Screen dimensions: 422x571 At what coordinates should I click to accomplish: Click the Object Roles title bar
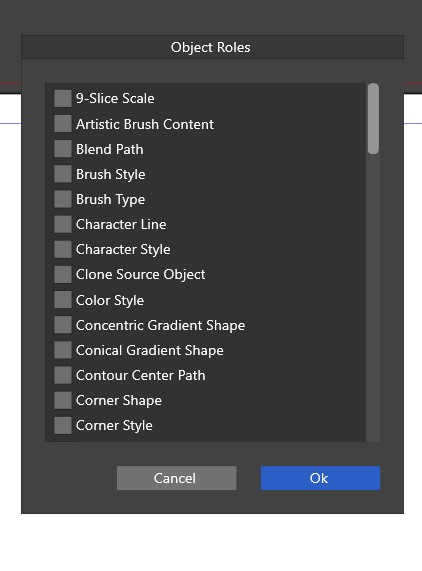pos(213,47)
